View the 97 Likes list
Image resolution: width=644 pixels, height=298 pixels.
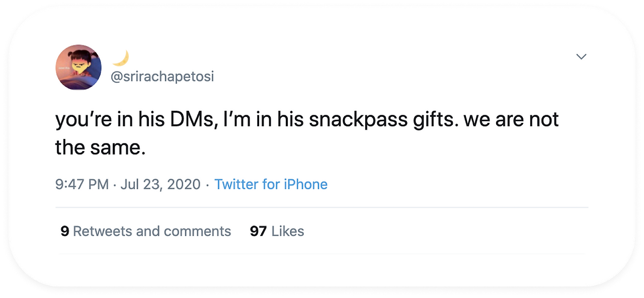[277, 231]
